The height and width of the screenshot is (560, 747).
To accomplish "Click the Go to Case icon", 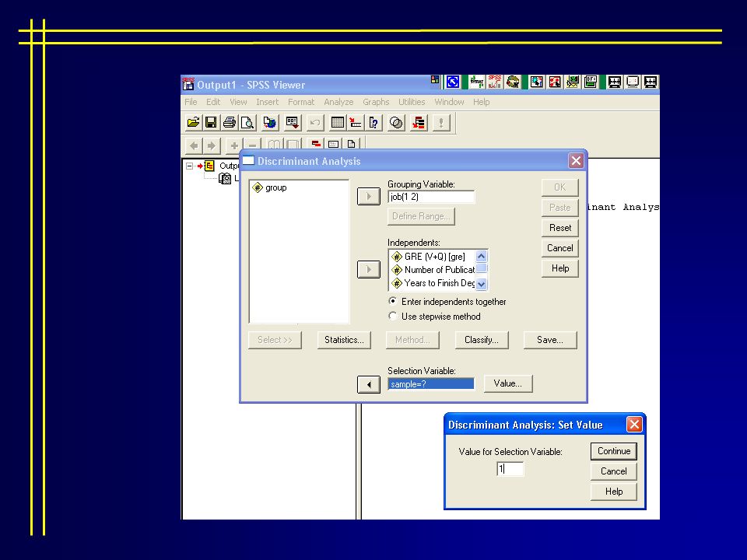I will [356, 123].
